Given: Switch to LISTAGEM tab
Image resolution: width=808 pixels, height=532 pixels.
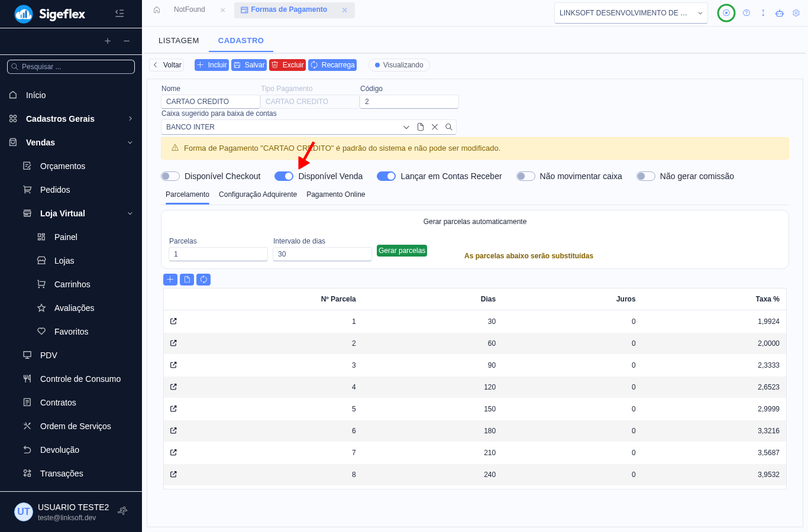Looking at the screenshot, I should tap(179, 41).
